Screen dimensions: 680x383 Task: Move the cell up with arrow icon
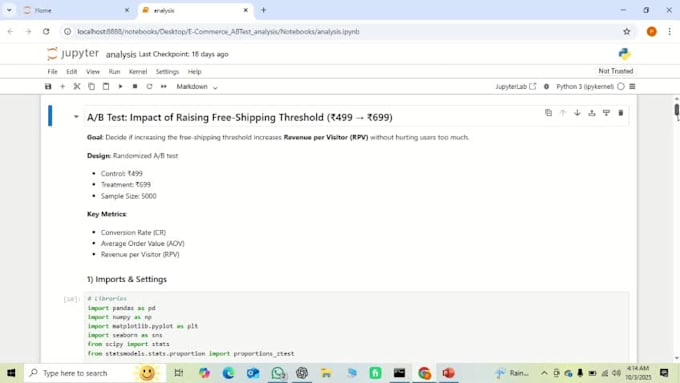tap(563, 113)
